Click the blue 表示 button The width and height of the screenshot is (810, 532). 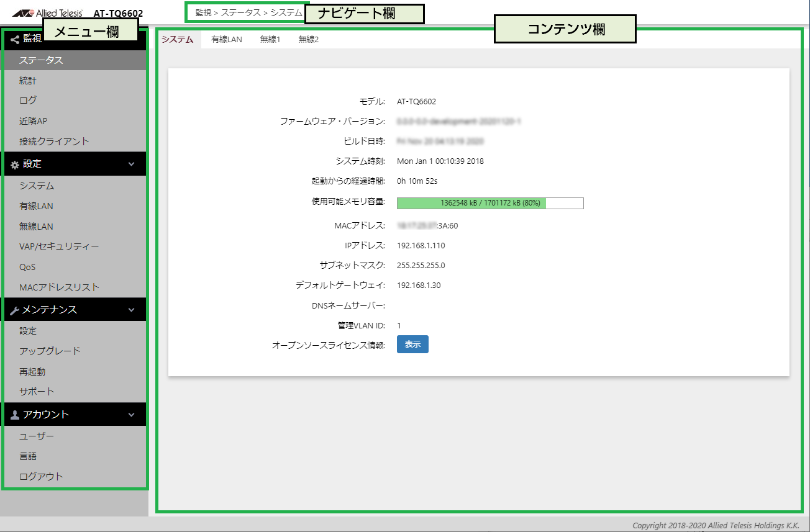412,344
